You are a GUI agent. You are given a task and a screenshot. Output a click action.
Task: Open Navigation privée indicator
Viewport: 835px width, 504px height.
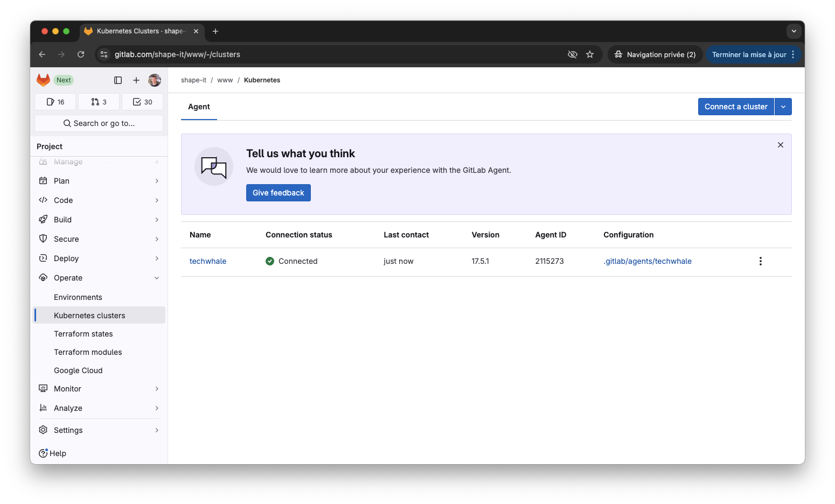coord(655,54)
